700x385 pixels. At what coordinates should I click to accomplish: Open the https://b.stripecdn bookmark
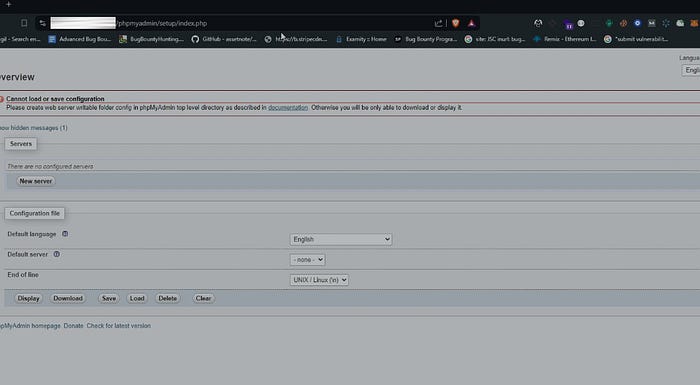click(x=296, y=39)
